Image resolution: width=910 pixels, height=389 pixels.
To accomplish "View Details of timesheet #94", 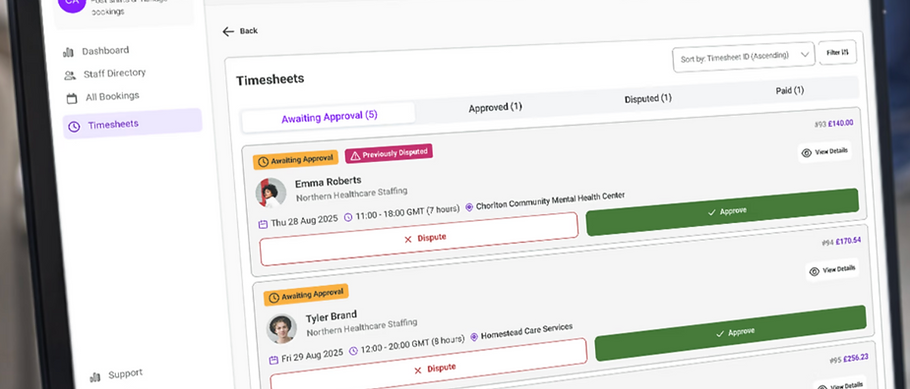I will coord(832,270).
